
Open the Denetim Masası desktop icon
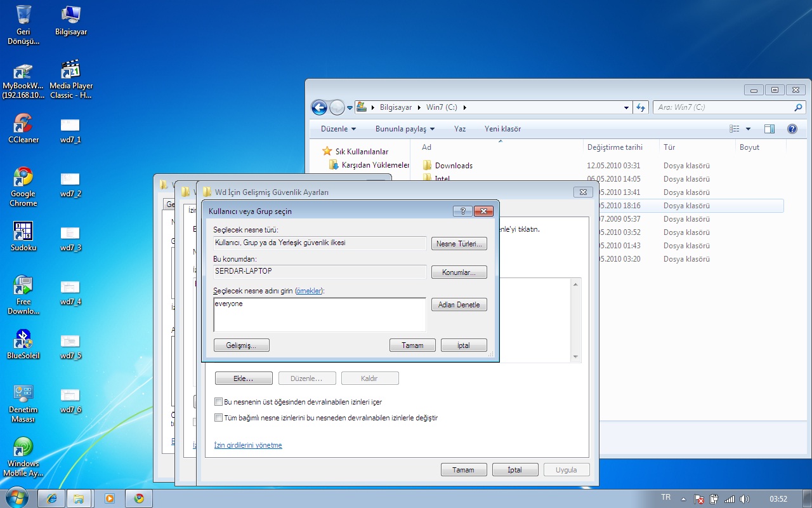23,403
